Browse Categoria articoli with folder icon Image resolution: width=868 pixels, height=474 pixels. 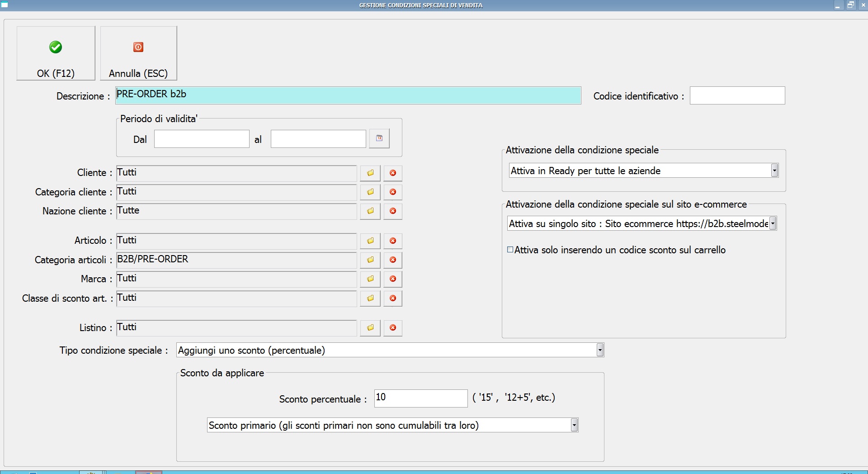point(370,260)
